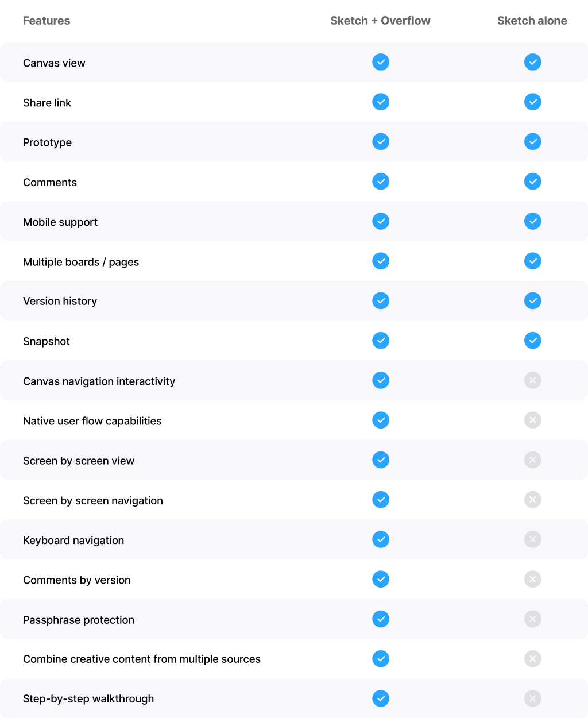
Task: Select the Sketch + Overflow column header
Action: point(380,21)
